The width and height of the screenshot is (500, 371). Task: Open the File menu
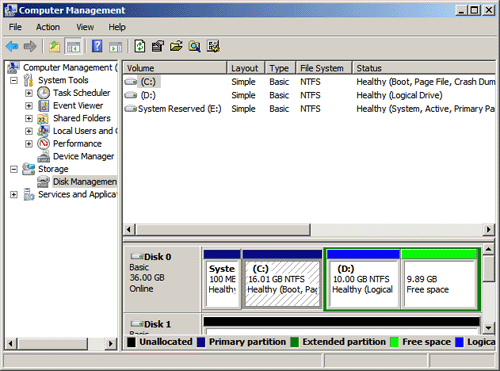[x=15, y=27]
